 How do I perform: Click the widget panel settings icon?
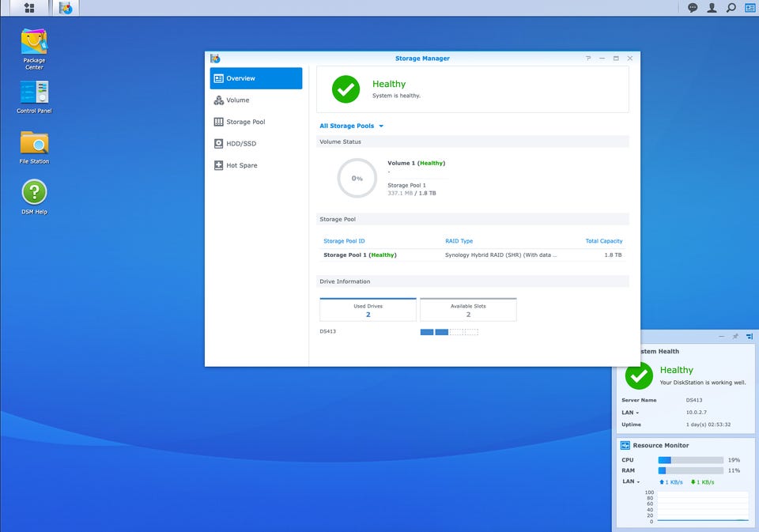750,336
